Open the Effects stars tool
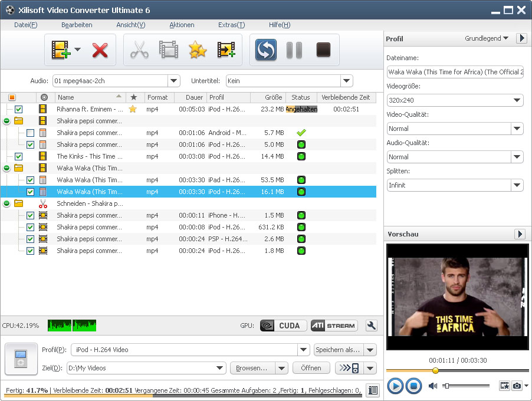Image resolution: width=532 pixels, height=401 pixels. [198, 50]
